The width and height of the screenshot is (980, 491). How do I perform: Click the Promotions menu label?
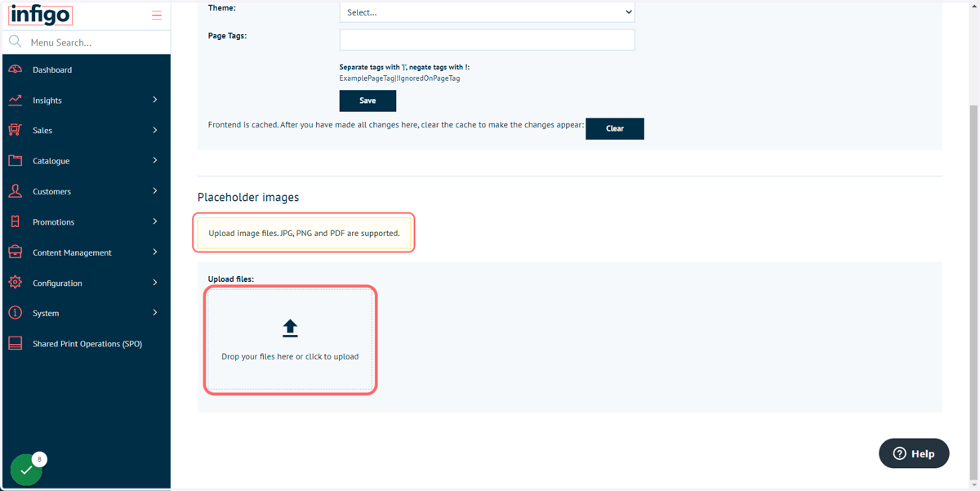[x=53, y=222]
